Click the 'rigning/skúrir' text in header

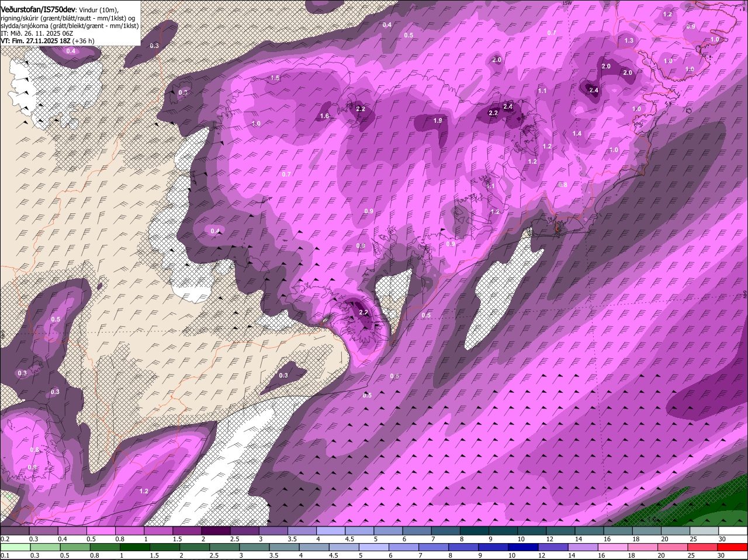coord(20,18)
